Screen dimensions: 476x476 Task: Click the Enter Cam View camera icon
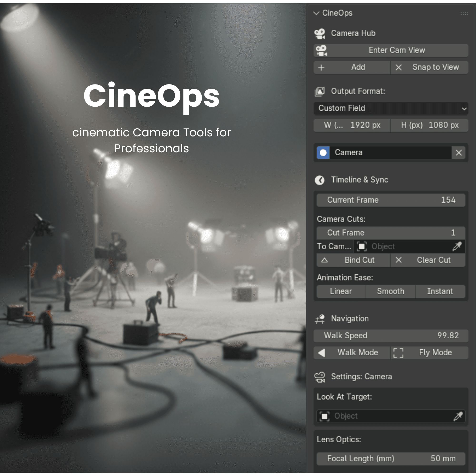coord(322,50)
